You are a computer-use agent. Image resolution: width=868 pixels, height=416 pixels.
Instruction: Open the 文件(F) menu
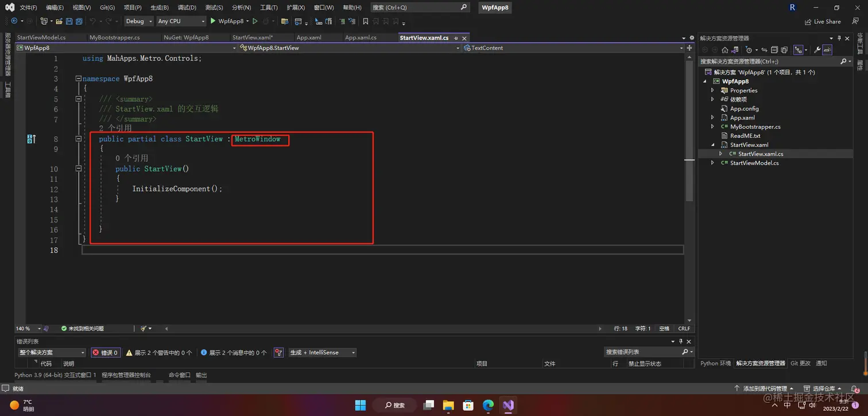pyautogui.click(x=28, y=7)
